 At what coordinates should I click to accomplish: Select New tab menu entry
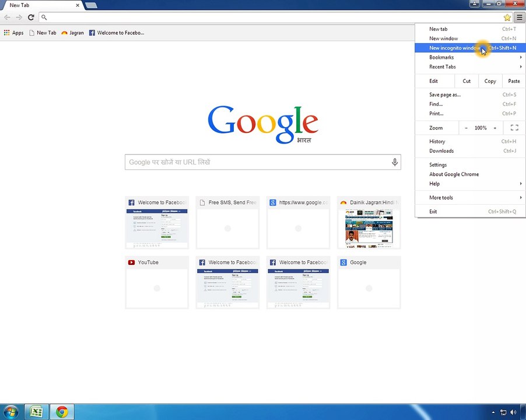point(470,29)
